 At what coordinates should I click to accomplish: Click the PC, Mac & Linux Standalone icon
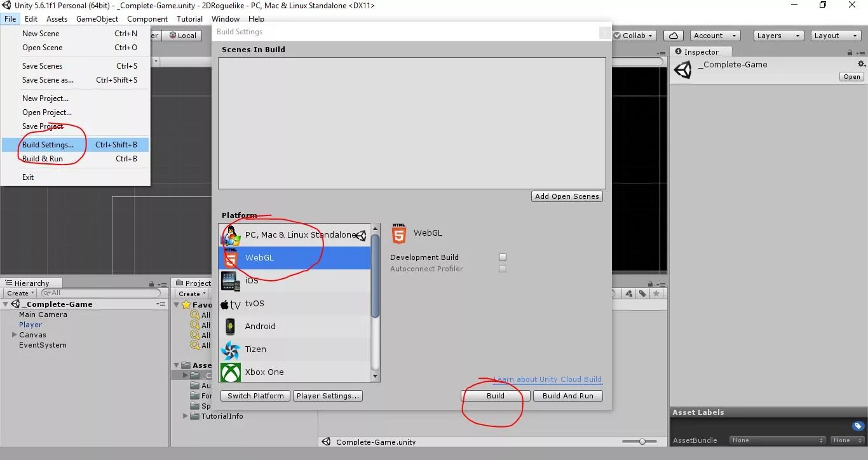(x=231, y=234)
